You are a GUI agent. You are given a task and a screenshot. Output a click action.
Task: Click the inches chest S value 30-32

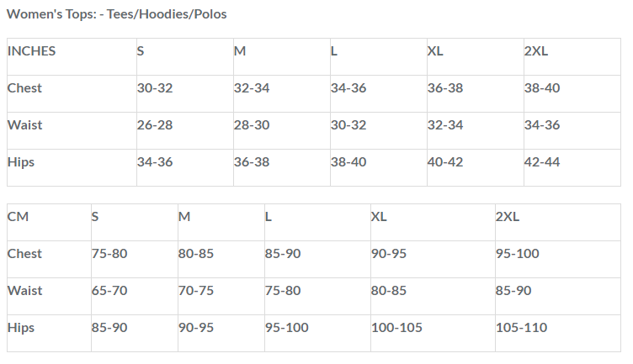155,88
